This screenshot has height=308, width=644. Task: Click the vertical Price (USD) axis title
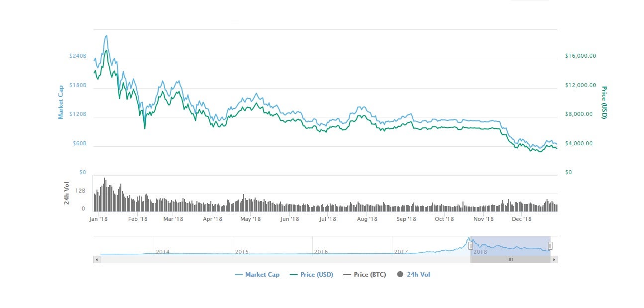pos(604,103)
